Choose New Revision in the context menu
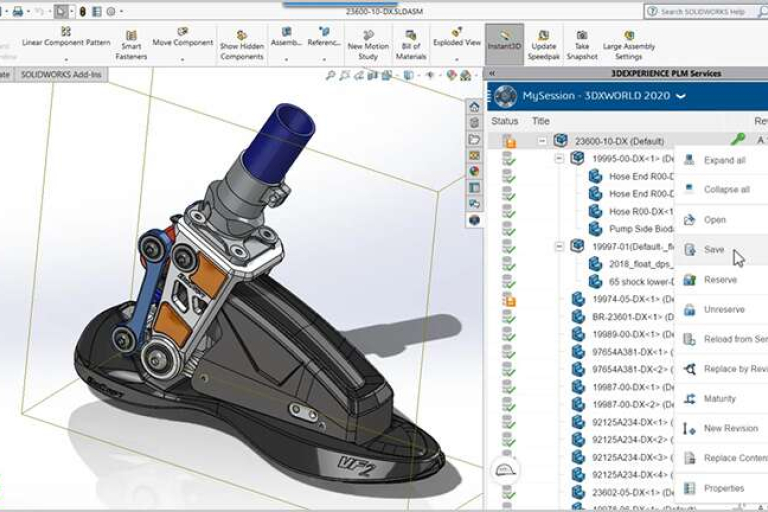Screen dimensions: 768x512 [x=721, y=429]
